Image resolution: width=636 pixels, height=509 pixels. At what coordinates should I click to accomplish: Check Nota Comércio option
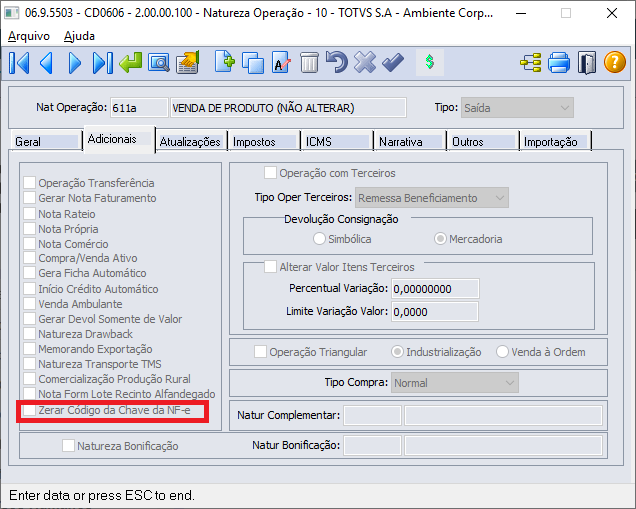pyautogui.click(x=29, y=244)
